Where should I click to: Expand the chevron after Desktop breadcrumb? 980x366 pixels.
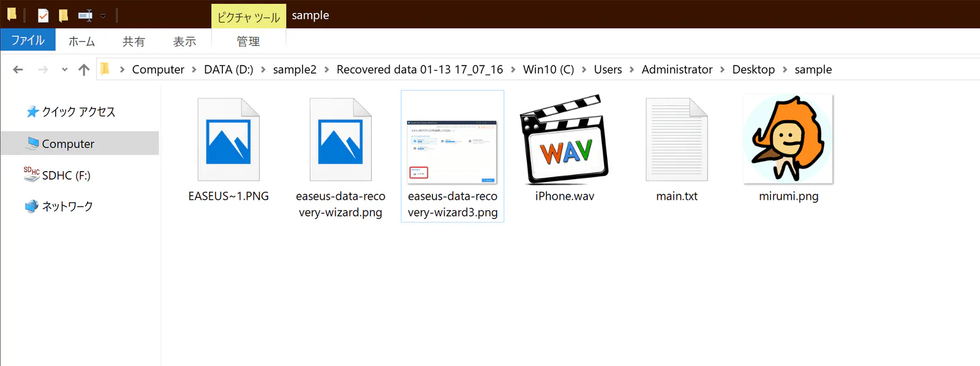click(x=785, y=70)
